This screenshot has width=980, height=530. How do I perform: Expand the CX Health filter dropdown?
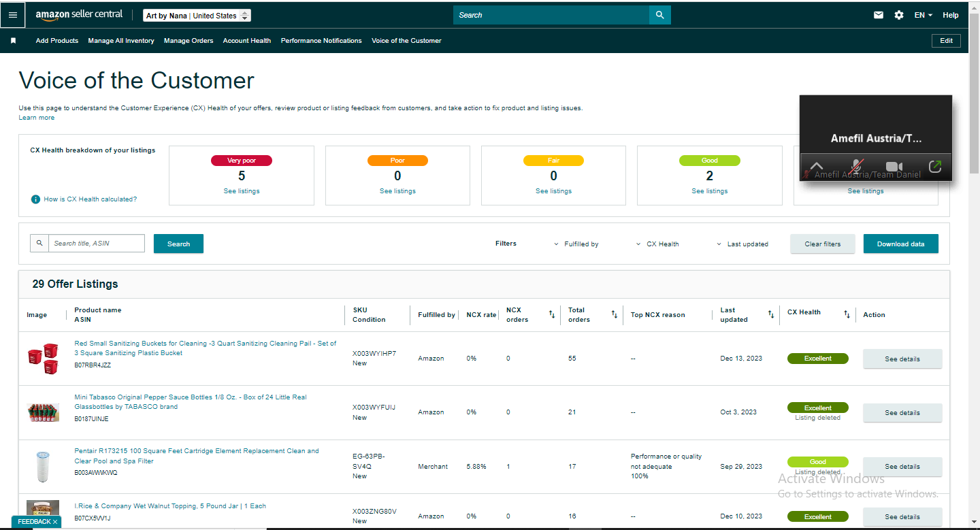(657, 244)
